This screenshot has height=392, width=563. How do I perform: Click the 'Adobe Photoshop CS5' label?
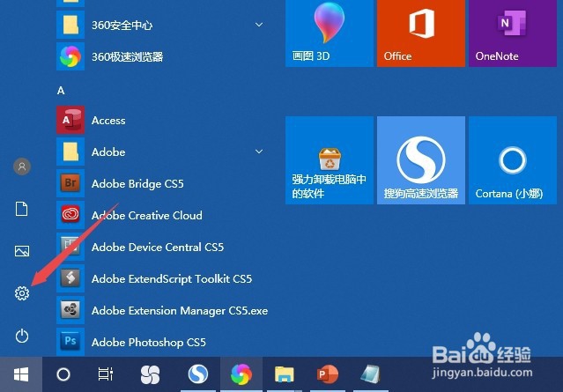[149, 343]
